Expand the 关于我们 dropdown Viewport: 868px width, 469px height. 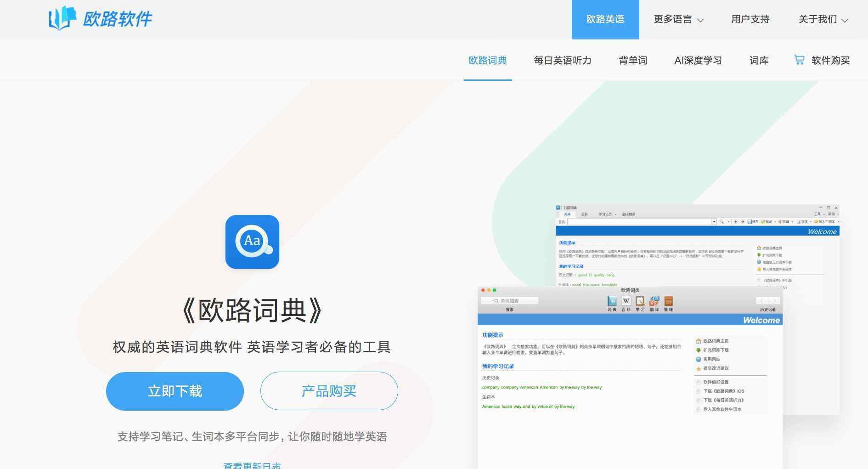point(823,19)
